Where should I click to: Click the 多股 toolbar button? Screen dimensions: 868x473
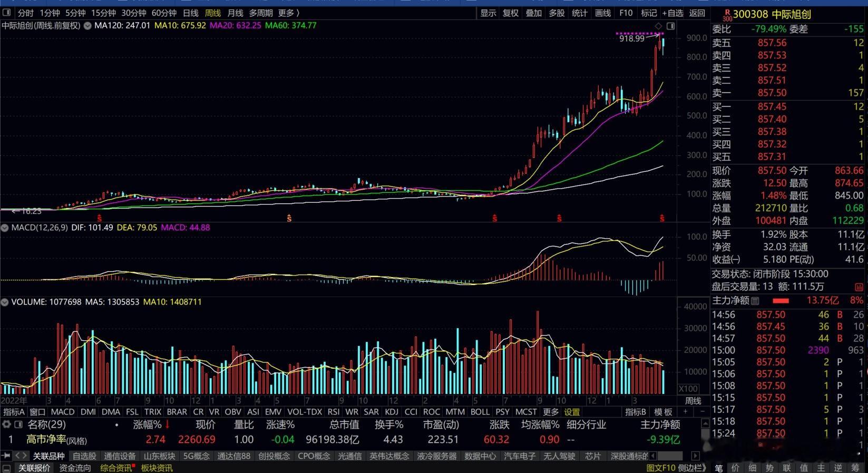[x=557, y=13]
